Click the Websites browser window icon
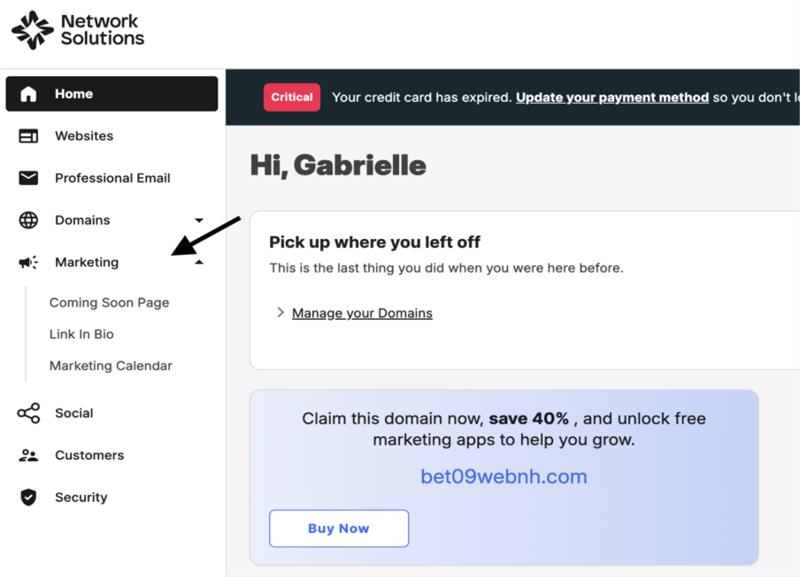This screenshot has height=577, width=800. point(28,136)
